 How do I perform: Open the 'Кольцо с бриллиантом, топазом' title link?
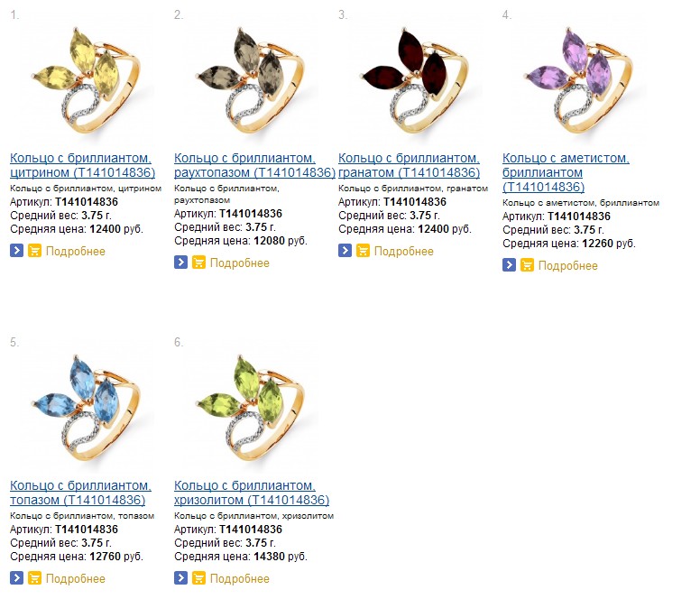point(79,493)
